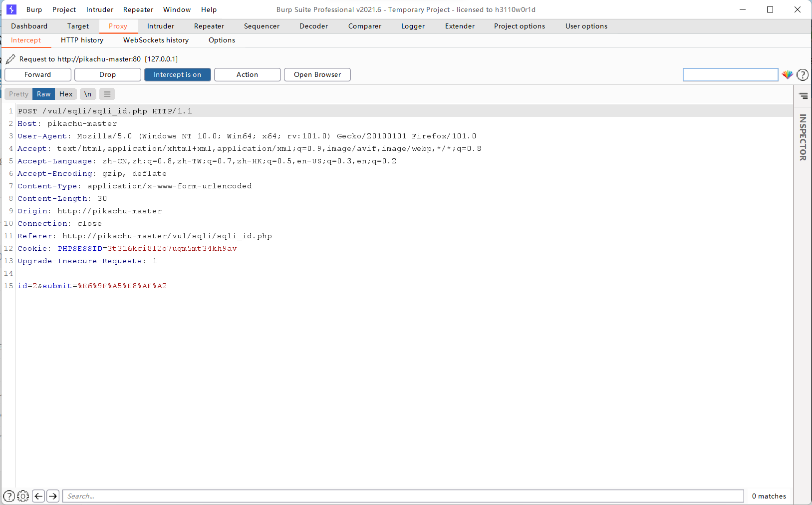Open the Intruder menu in menu bar
Screen dimensions: 812x505
coord(100,9)
